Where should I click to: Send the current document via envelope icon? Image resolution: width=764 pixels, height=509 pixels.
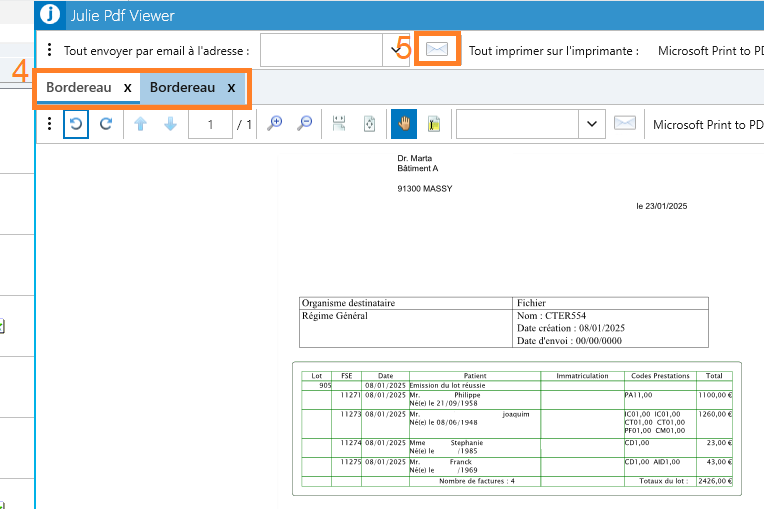(625, 124)
